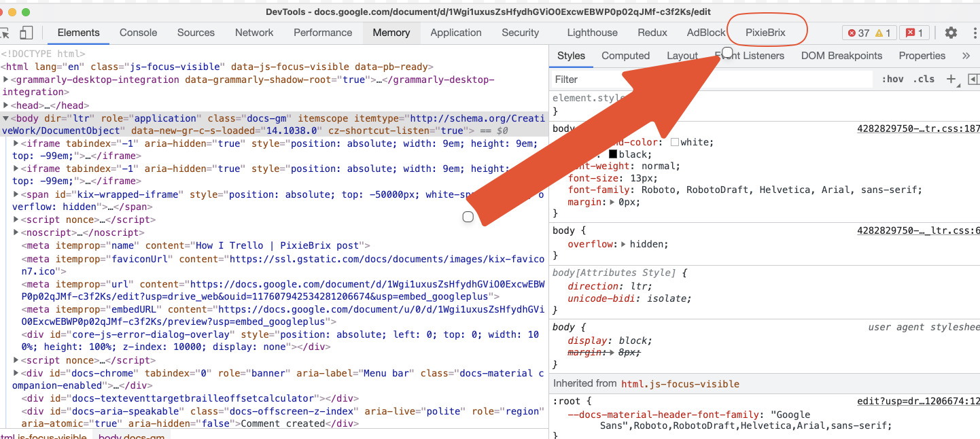The image size is (980, 439).
Task: Toggle the white background-color swatch checkbox
Action: pos(674,142)
